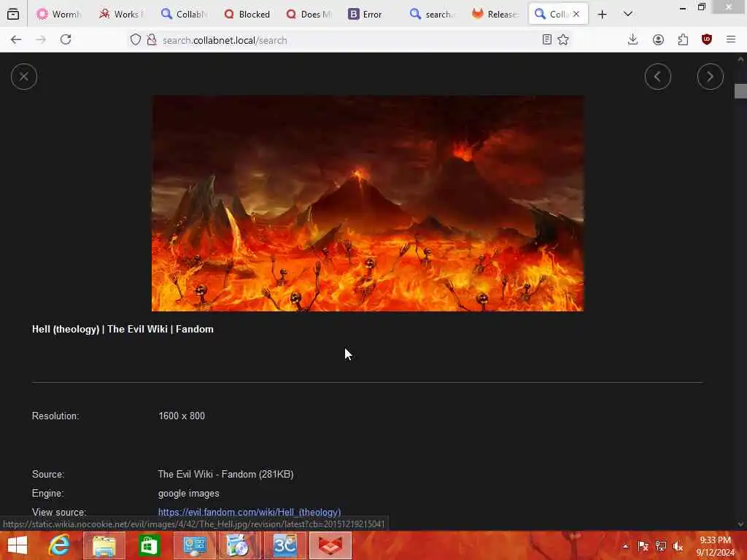Select the google images engine text

pyautogui.click(x=189, y=494)
